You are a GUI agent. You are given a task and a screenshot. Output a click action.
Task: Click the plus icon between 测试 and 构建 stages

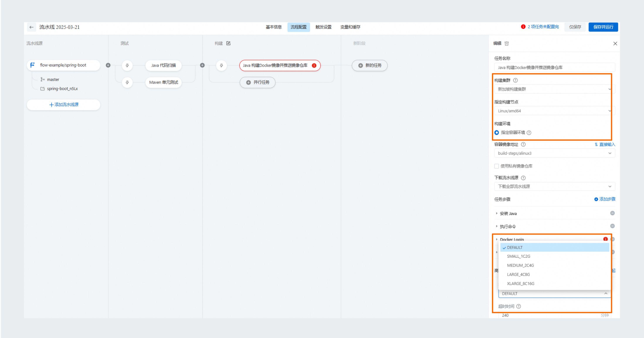(x=202, y=65)
